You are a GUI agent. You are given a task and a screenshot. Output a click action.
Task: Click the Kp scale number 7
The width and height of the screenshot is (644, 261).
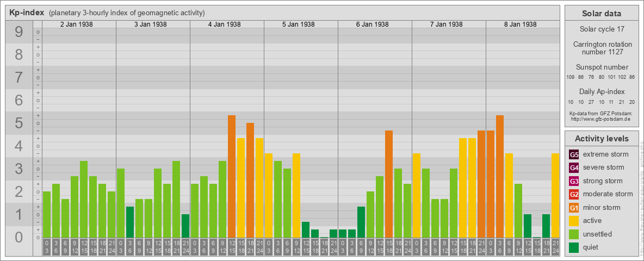(19, 77)
